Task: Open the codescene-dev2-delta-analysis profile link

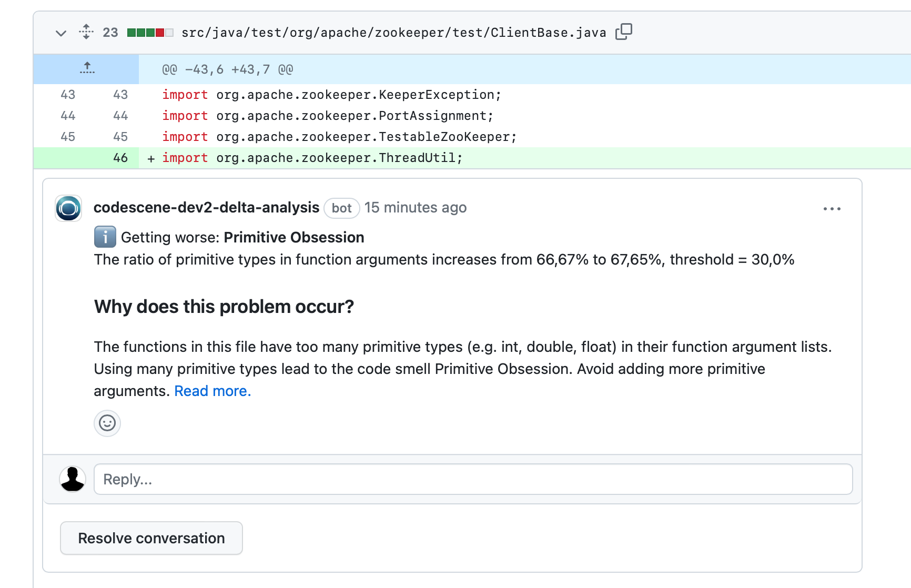Action: [206, 208]
